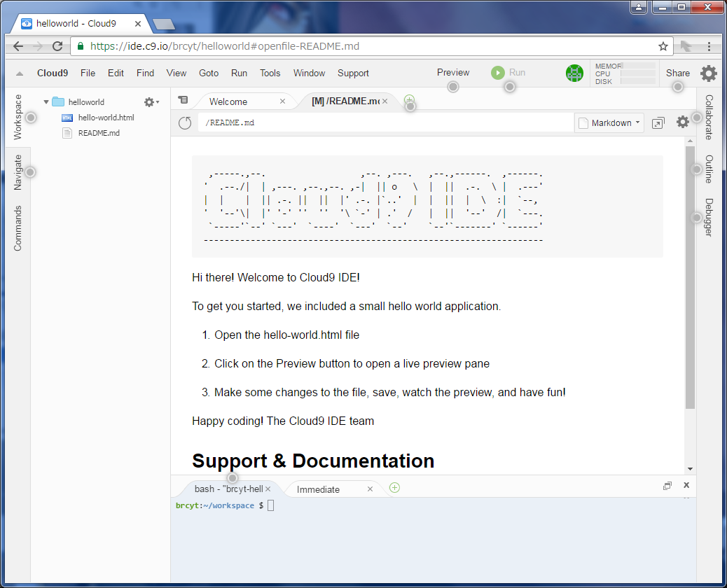Close the console panel with X
This screenshot has width=727, height=588.
686,485
